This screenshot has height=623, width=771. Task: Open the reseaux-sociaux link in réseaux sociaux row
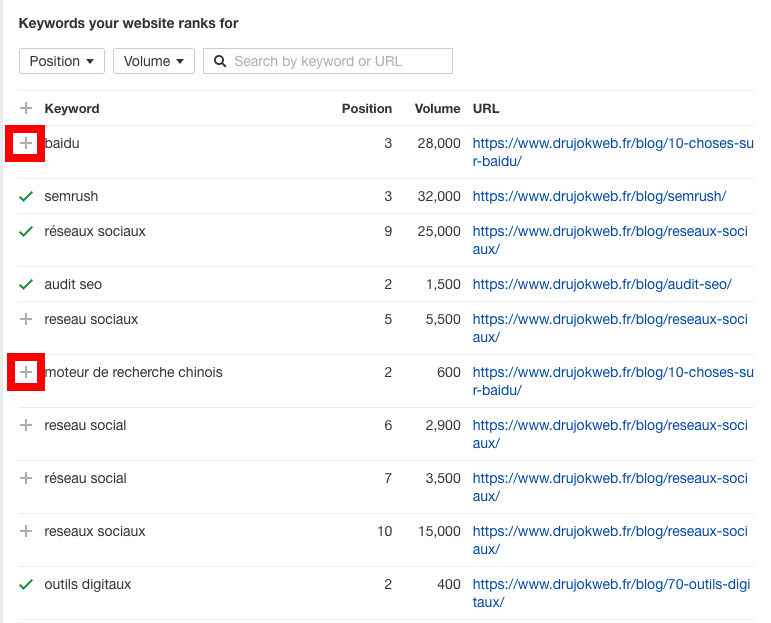pyautogui.click(x=610, y=240)
